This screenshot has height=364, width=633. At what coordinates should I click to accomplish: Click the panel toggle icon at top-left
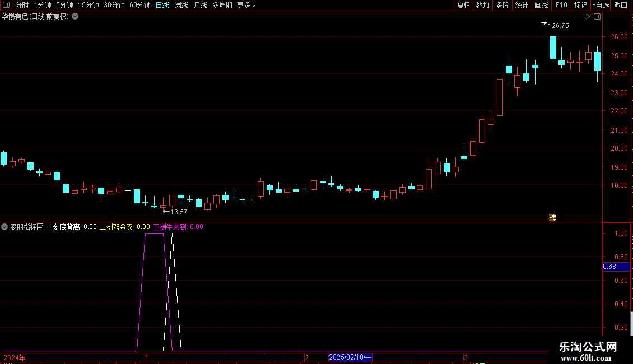click(6, 5)
